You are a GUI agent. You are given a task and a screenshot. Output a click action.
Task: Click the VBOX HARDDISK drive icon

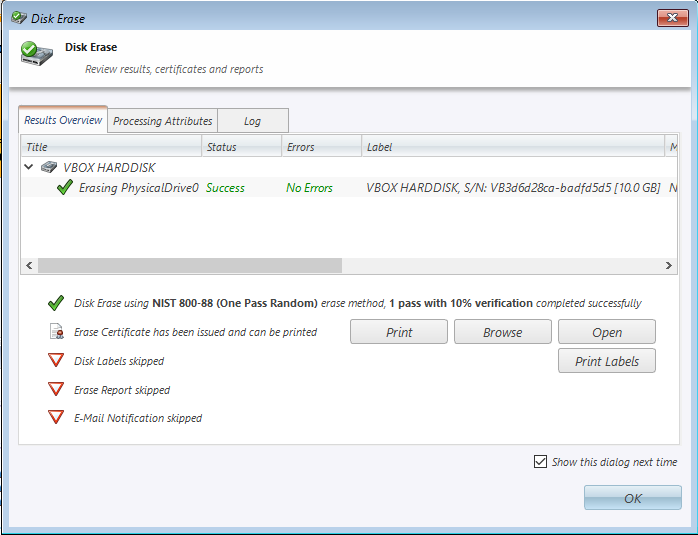[49, 167]
